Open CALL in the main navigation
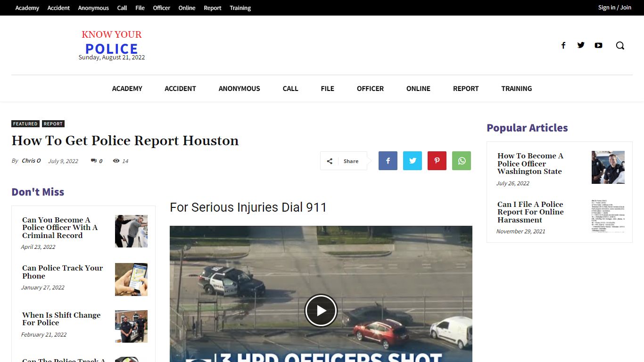Viewport: 644px width, 362px height. tap(290, 89)
